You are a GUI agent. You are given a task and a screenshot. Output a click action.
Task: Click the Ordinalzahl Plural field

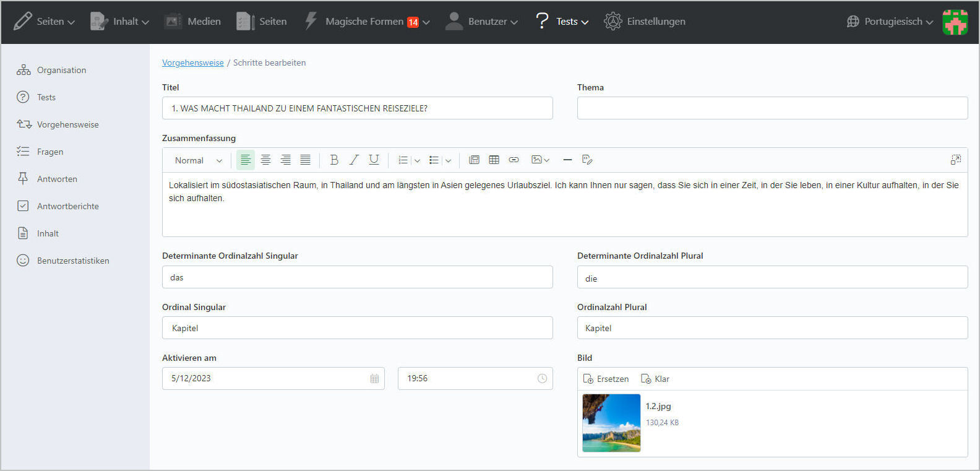pyautogui.click(x=772, y=328)
